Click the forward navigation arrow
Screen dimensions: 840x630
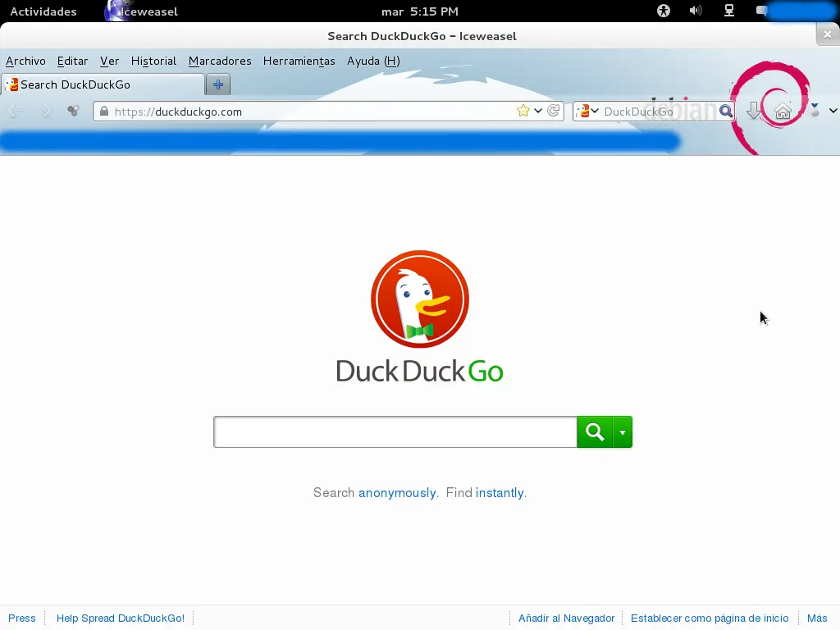pyautogui.click(x=44, y=111)
